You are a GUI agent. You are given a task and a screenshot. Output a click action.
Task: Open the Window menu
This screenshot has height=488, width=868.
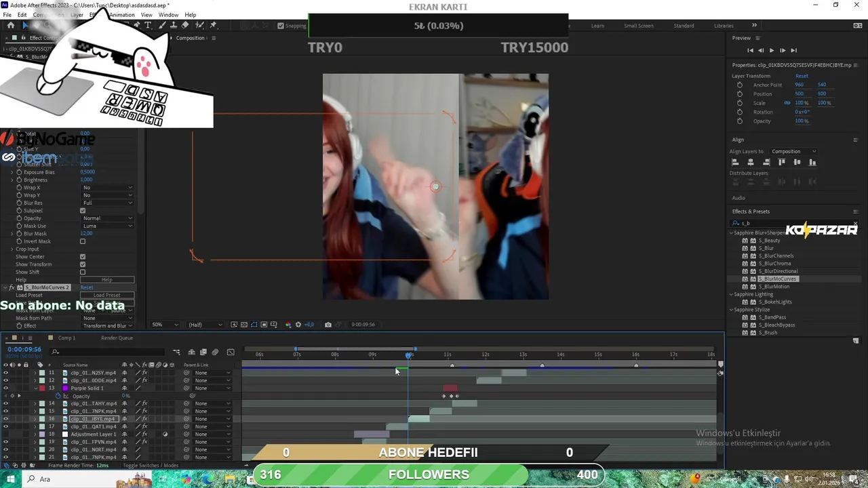click(168, 15)
